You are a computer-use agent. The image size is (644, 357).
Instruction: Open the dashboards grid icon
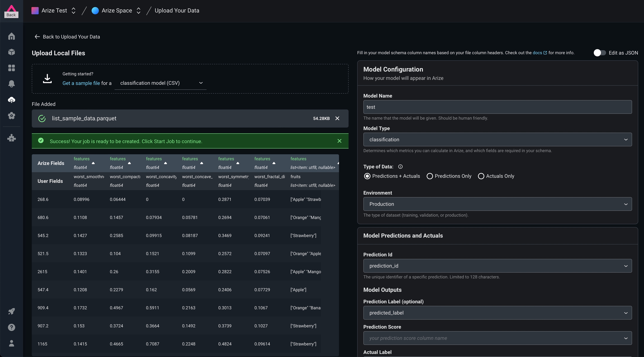pyautogui.click(x=11, y=68)
